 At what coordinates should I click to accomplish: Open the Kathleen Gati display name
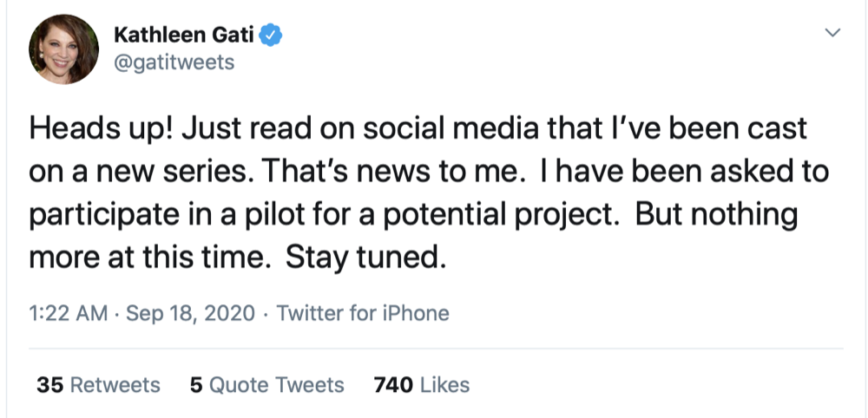coord(186,36)
